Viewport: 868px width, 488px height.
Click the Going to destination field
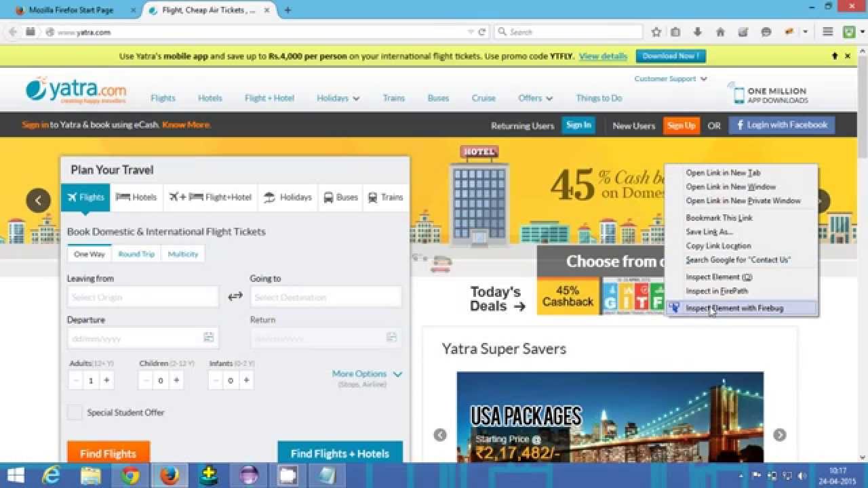pos(326,297)
